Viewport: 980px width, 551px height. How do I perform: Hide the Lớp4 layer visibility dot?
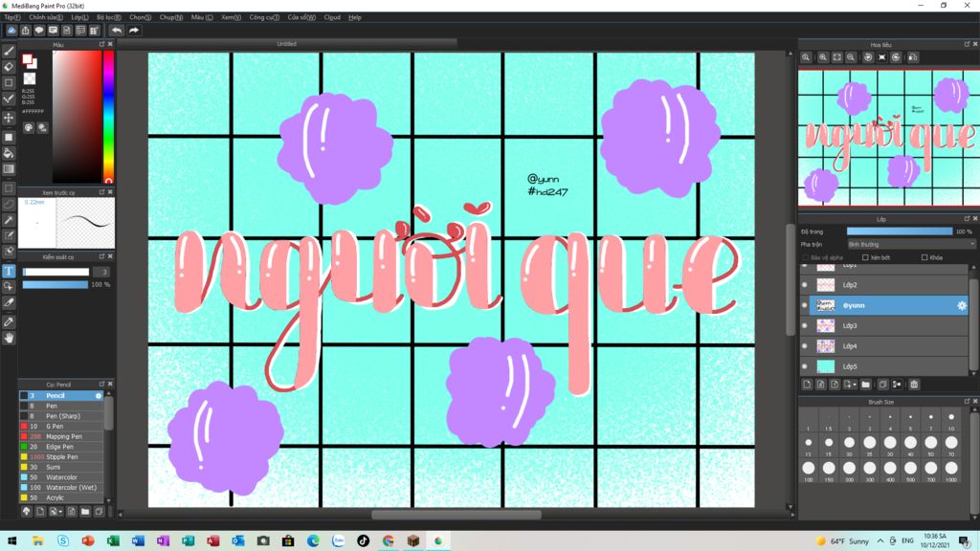click(805, 346)
